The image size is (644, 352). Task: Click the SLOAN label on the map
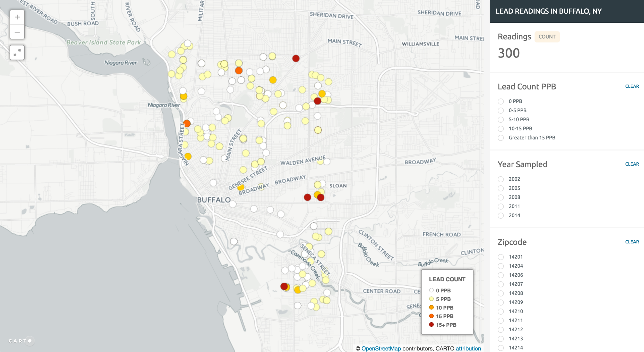pyautogui.click(x=338, y=186)
